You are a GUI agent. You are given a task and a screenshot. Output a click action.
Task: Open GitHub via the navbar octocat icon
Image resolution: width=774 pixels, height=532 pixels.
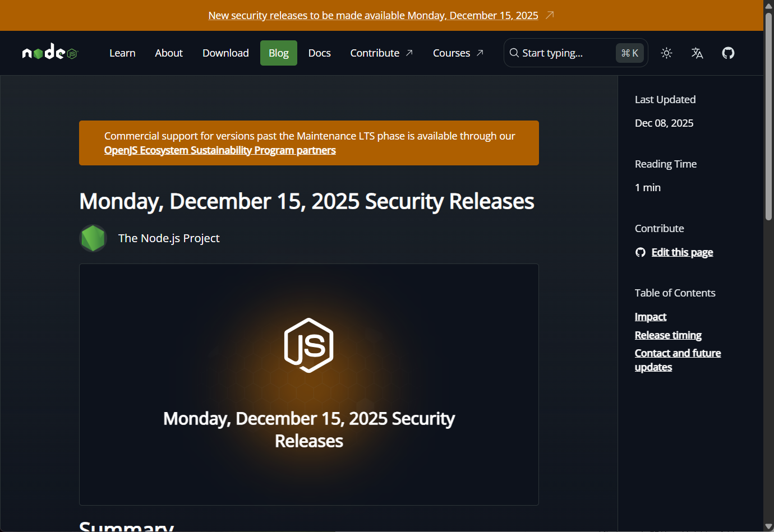[728, 53]
